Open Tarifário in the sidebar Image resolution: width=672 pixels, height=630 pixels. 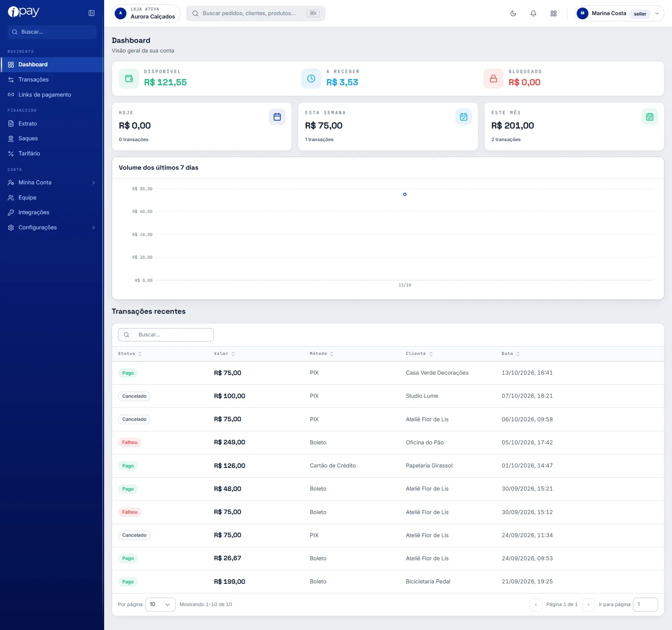[52, 154]
